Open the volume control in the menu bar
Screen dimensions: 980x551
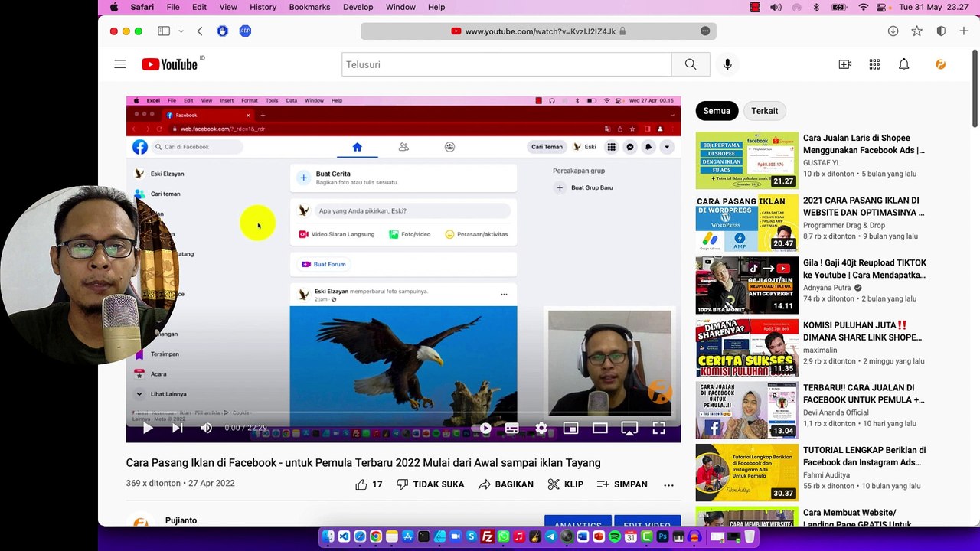(x=776, y=7)
